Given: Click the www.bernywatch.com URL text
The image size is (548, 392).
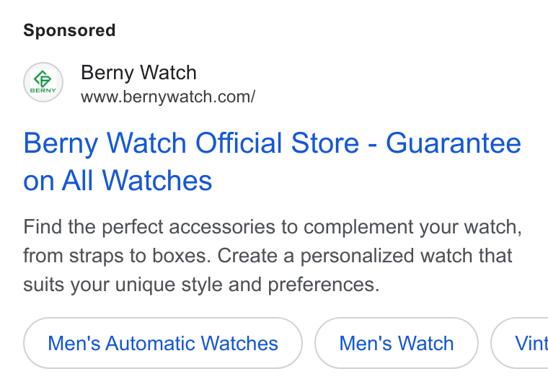Looking at the screenshot, I should [x=168, y=97].
